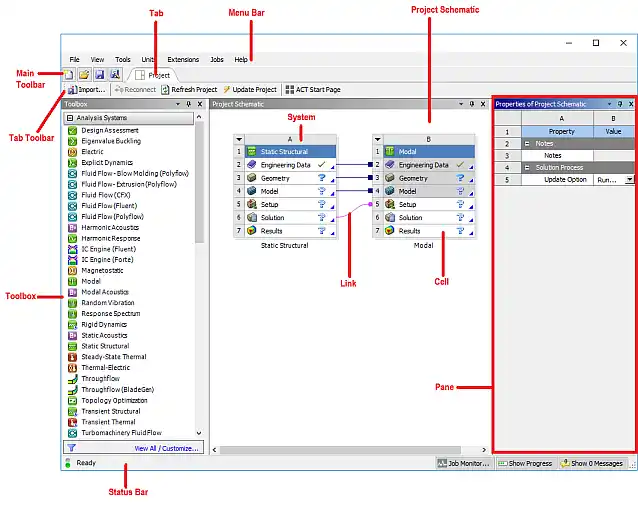Select Results cell in Modal system B

(429, 231)
